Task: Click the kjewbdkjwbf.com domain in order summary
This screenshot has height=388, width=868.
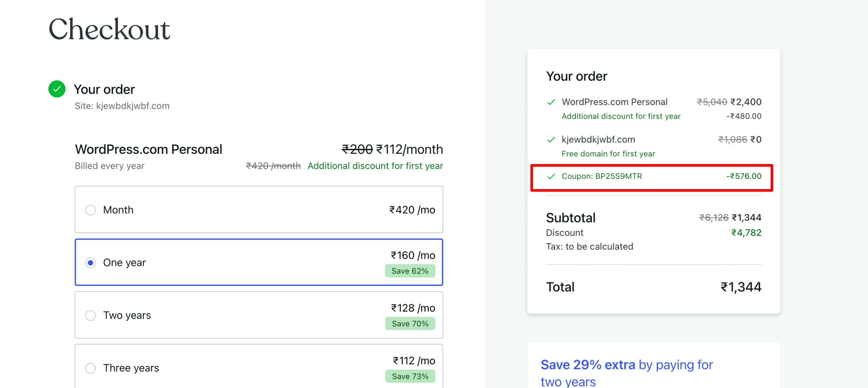Action: [x=598, y=140]
